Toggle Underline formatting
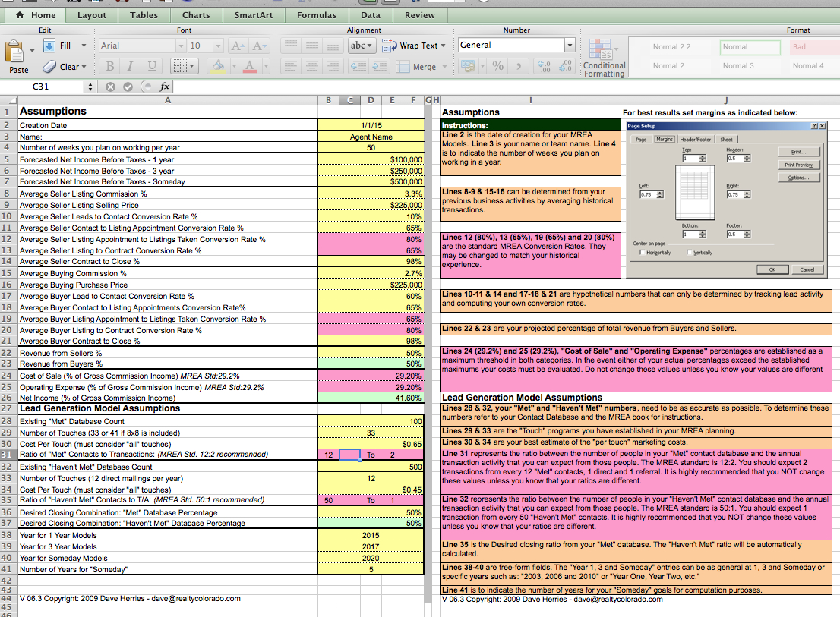Screen dimensions: 840x617 click(x=153, y=67)
